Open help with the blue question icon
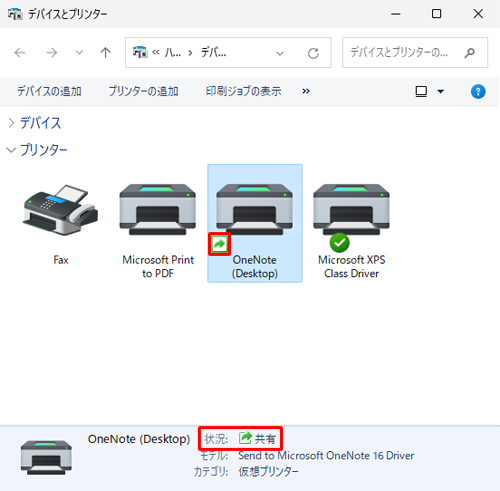 [x=478, y=91]
